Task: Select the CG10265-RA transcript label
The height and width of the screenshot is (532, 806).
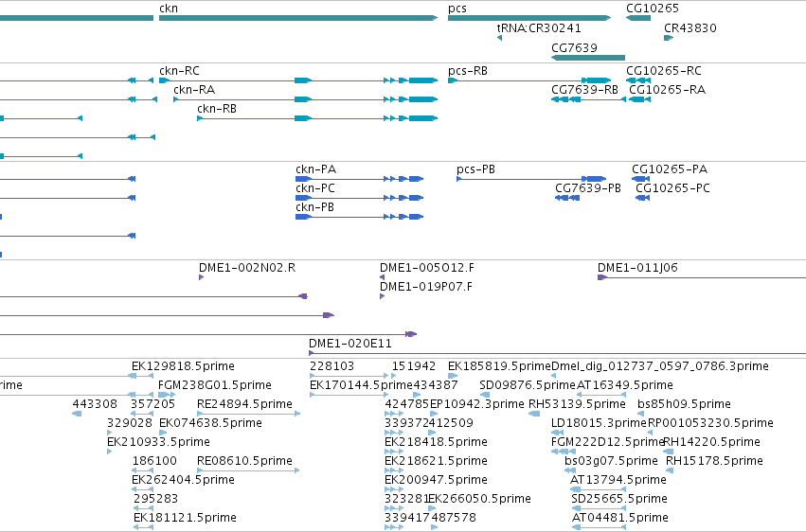Action: pyautogui.click(x=667, y=90)
